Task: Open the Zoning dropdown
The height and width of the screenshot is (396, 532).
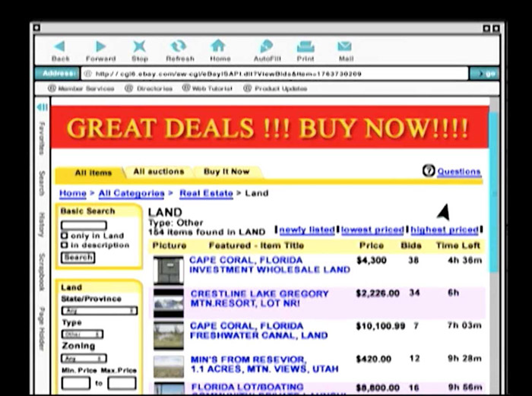Action: (x=84, y=358)
